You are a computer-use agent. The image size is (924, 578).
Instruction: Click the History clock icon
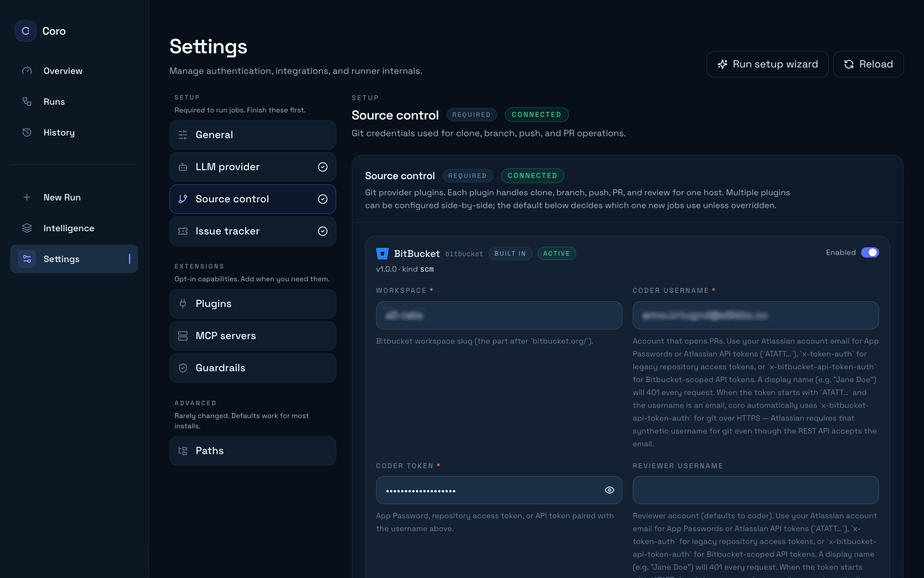[27, 133]
